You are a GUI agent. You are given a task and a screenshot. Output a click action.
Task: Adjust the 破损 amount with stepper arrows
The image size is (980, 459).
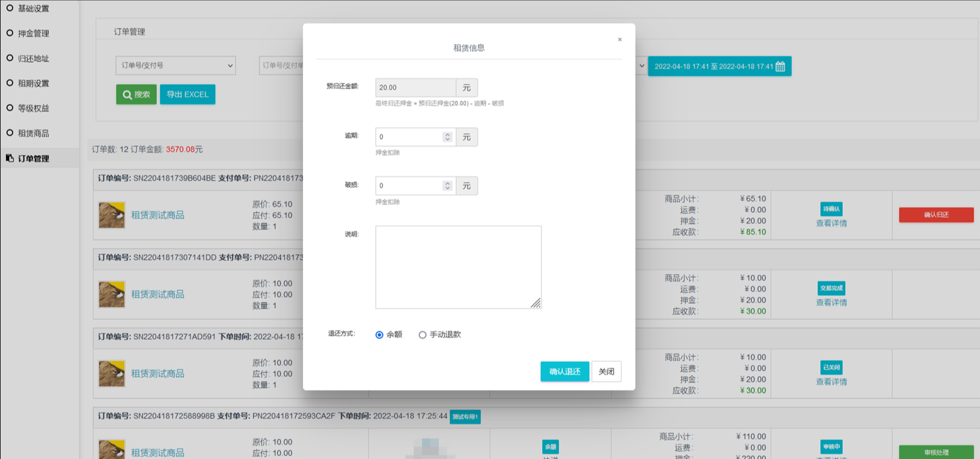click(x=448, y=186)
